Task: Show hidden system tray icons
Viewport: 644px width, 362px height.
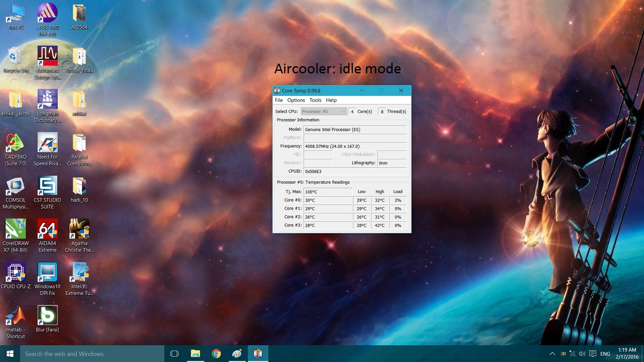Action: [552, 354]
